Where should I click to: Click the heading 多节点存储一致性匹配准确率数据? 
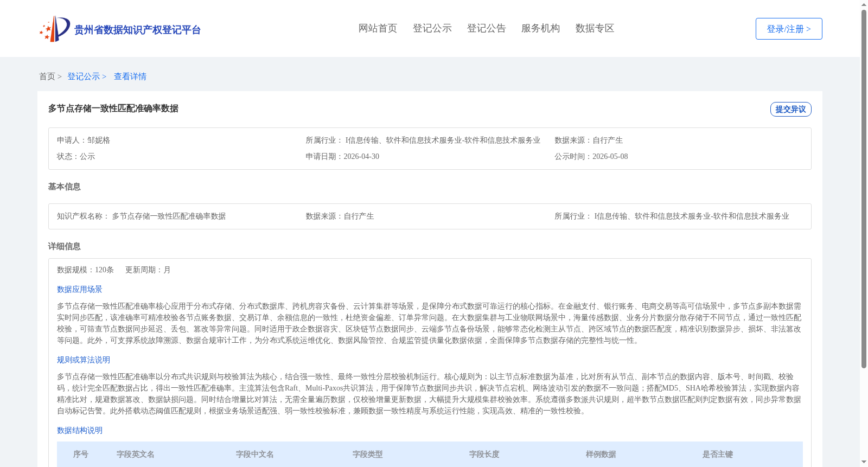coord(113,108)
